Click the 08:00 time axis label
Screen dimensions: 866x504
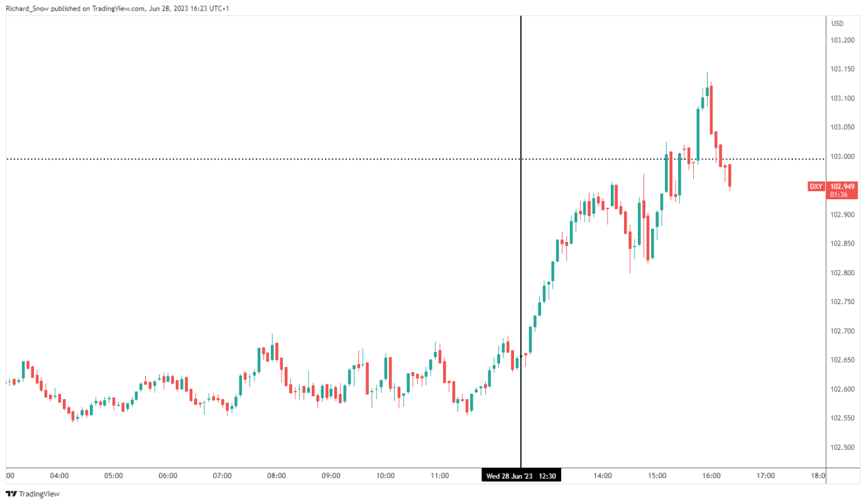277,476
